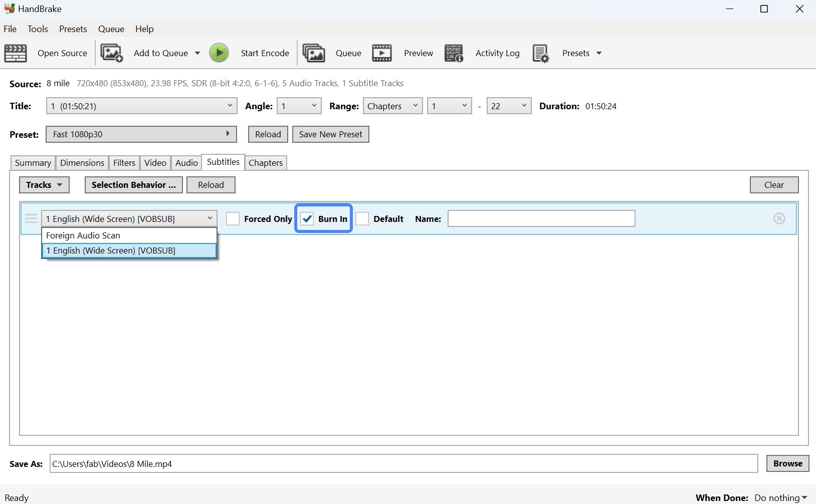Toggle Forced Only subtitles
The image size is (816, 504).
[233, 218]
